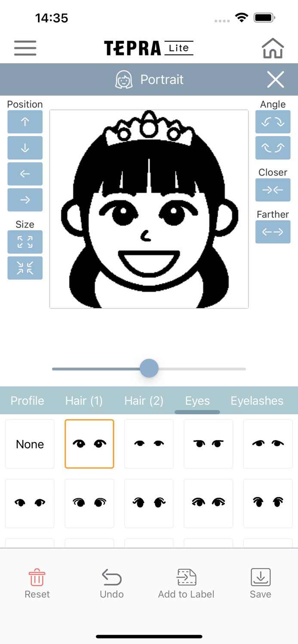
Task: Open the Profile tab
Action: (28, 401)
